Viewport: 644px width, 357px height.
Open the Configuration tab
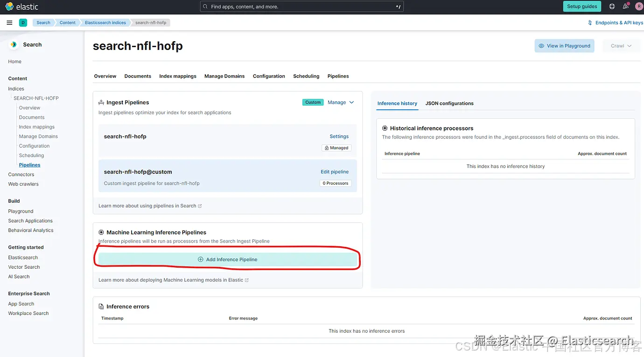[269, 76]
